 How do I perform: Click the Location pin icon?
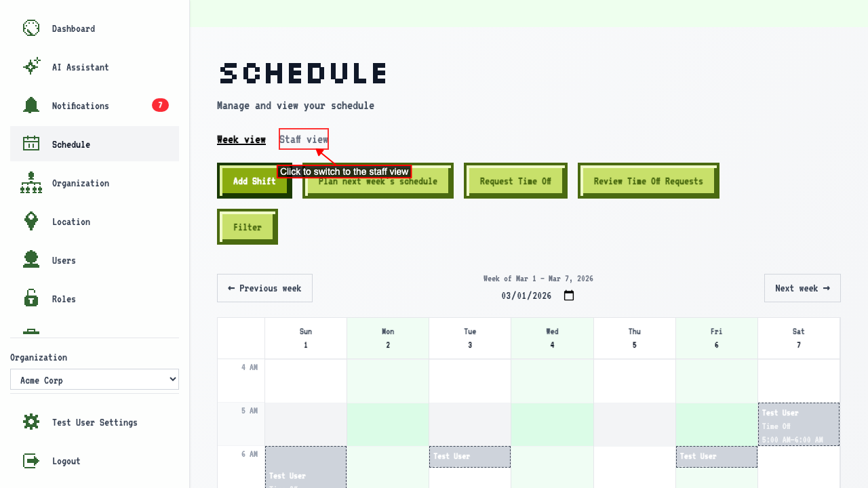(x=31, y=222)
